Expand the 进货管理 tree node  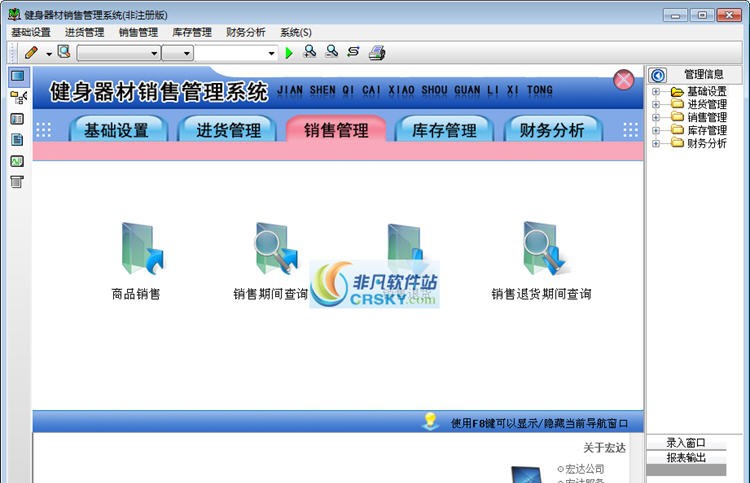(x=656, y=104)
